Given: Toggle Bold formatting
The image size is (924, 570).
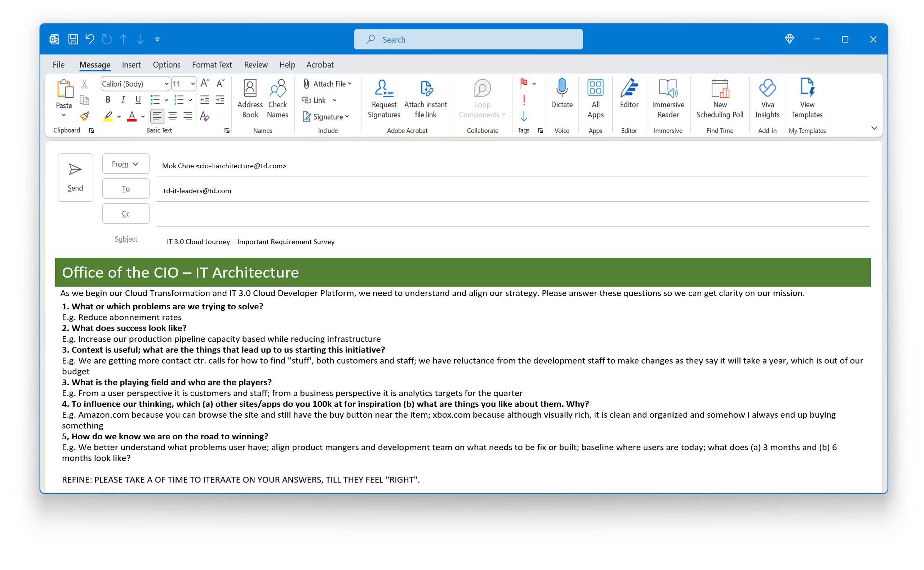Looking at the screenshot, I should point(108,100).
